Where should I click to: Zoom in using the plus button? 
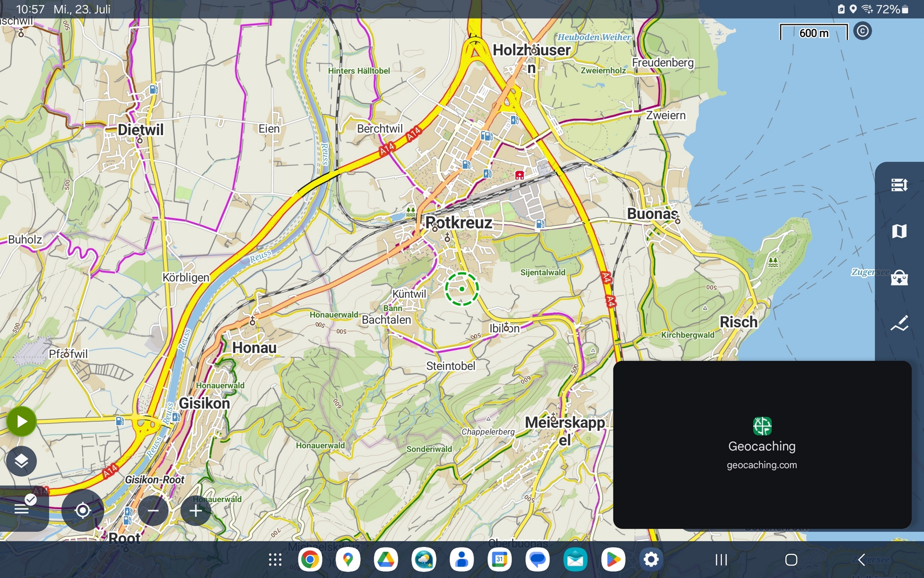(x=195, y=510)
